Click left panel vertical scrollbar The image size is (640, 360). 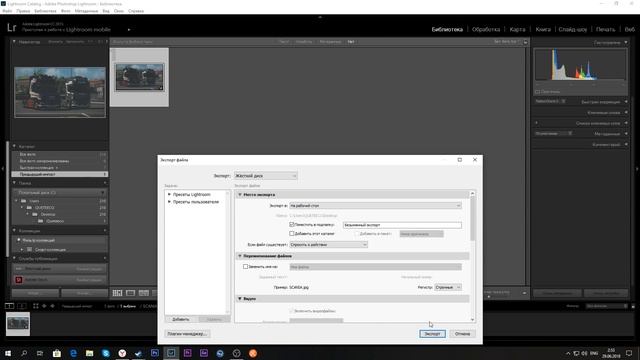tap(7, 199)
